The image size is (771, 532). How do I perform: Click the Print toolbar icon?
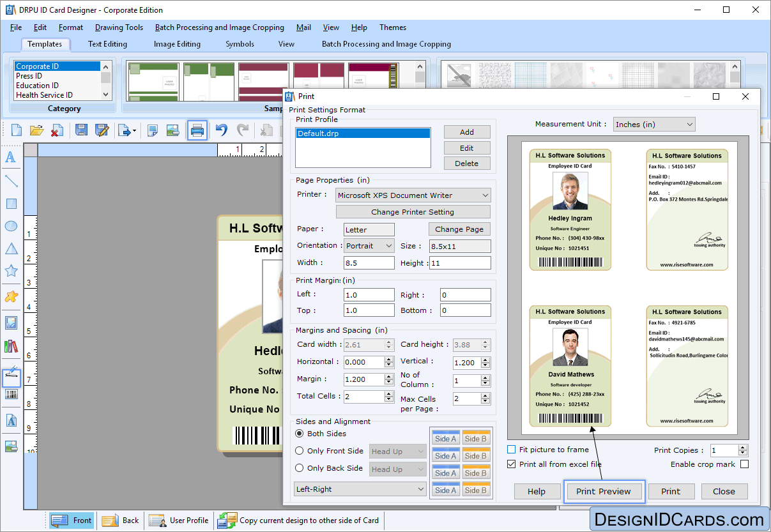click(x=197, y=130)
